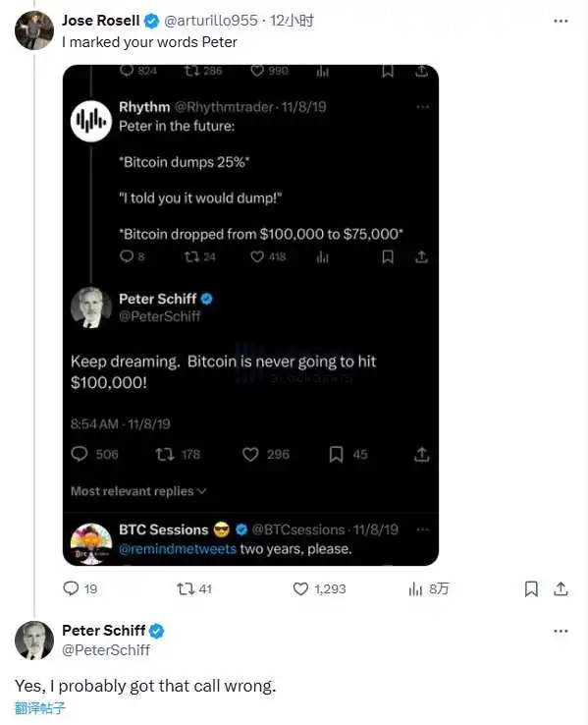
Task: Expand the Most relevant replies dropdown
Action: (138, 491)
